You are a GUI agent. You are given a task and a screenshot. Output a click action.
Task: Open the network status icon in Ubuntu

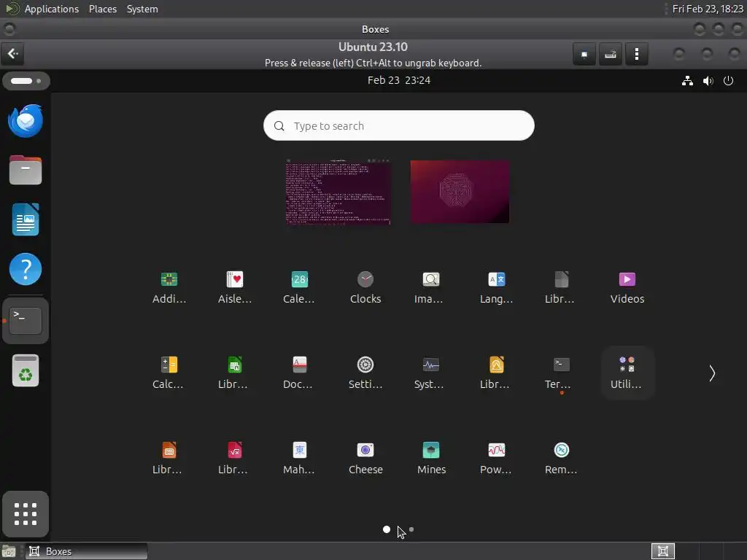tap(687, 80)
